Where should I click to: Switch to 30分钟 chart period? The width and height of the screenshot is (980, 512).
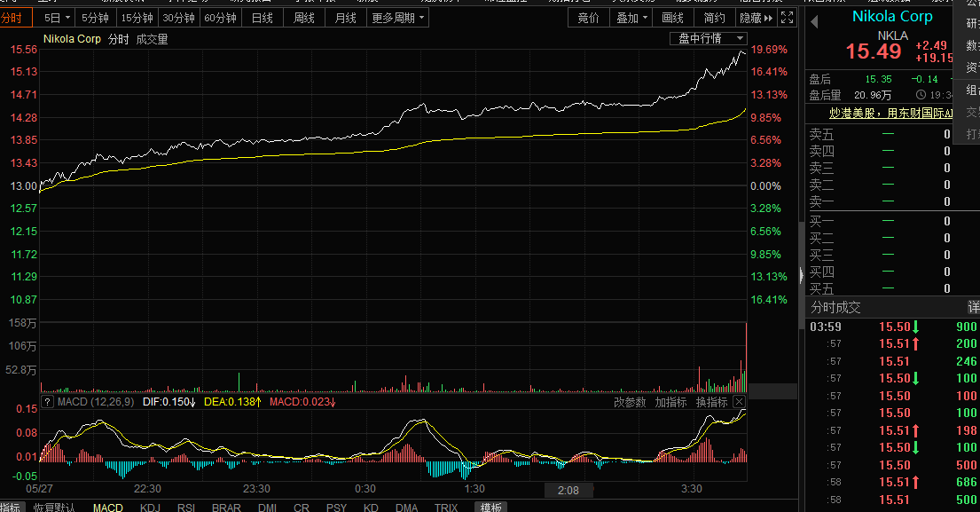click(x=179, y=18)
